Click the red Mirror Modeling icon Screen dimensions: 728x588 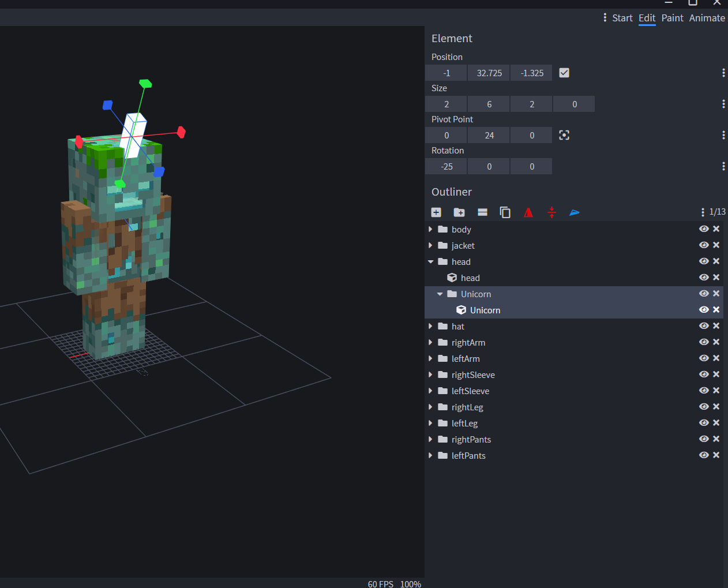click(528, 212)
